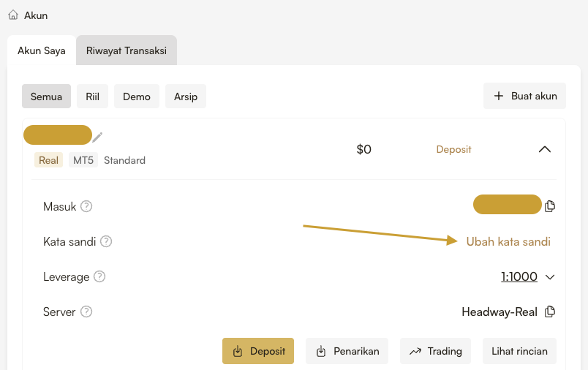This screenshot has width=588, height=370.
Task: Click the help icon next to Masuk
Action: (x=86, y=206)
